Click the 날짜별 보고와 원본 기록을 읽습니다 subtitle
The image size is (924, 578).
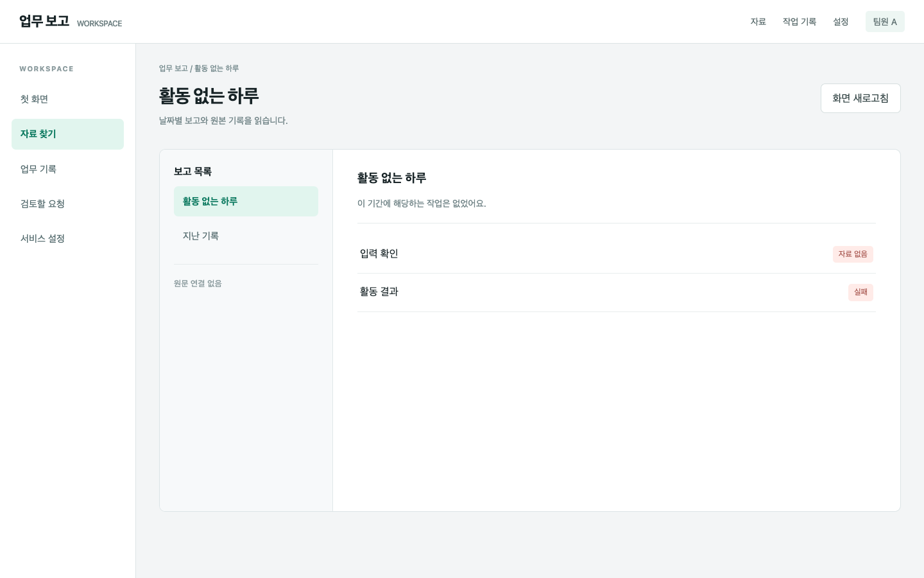click(x=223, y=121)
